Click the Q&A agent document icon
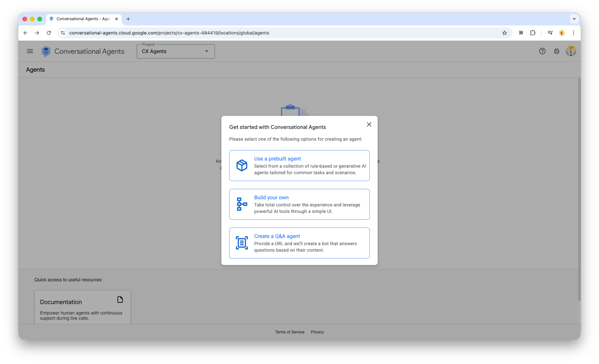This screenshot has width=599, height=364. [242, 243]
